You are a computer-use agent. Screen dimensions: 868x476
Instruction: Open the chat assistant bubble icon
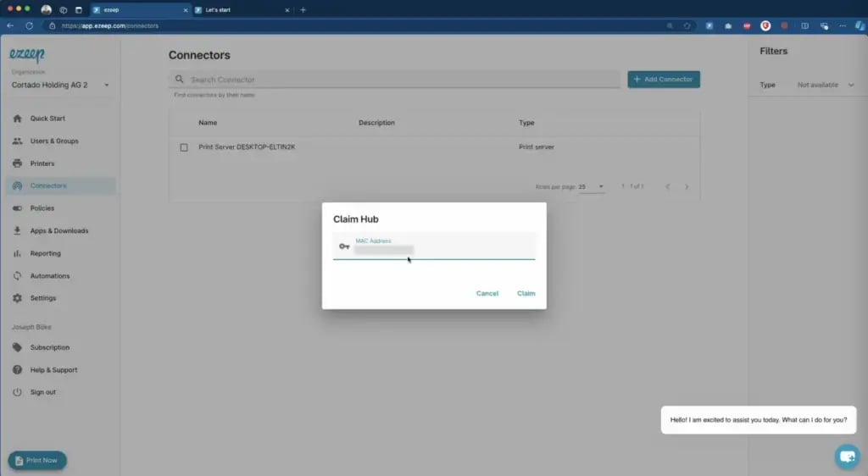click(x=847, y=457)
